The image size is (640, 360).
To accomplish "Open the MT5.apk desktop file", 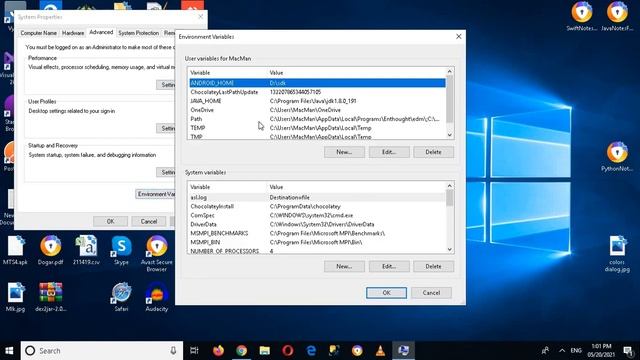I will (16, 251).
